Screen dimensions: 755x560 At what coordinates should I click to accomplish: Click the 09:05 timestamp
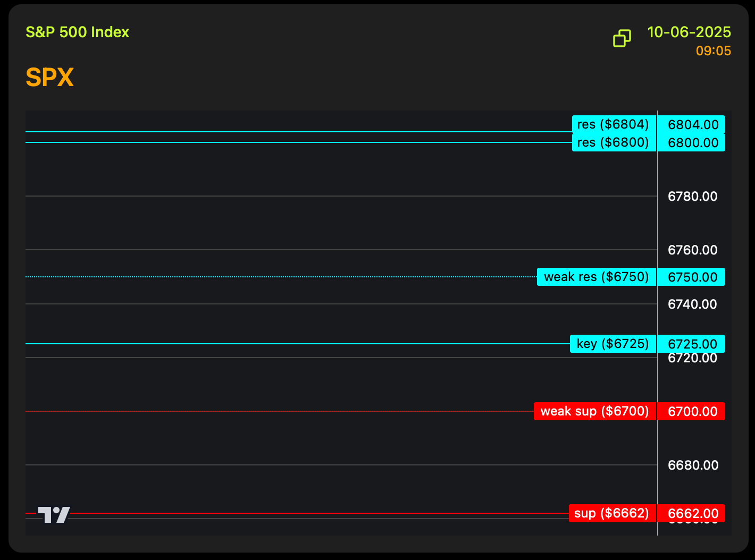[x=713, y=51]
